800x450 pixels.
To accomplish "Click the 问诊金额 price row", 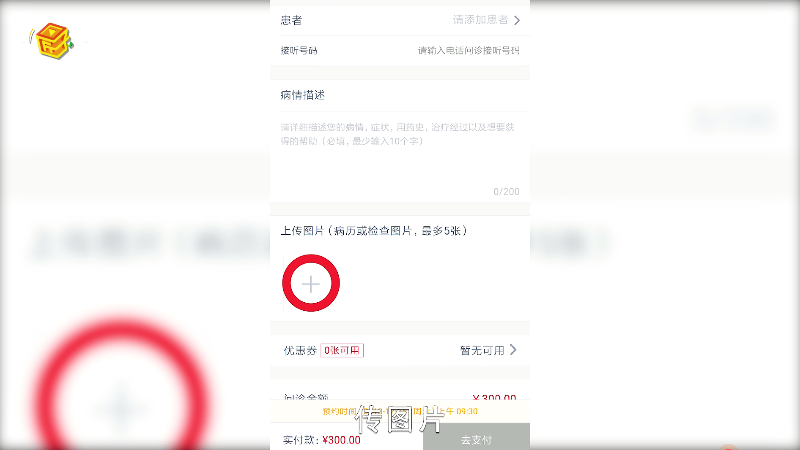I will 400,394.
